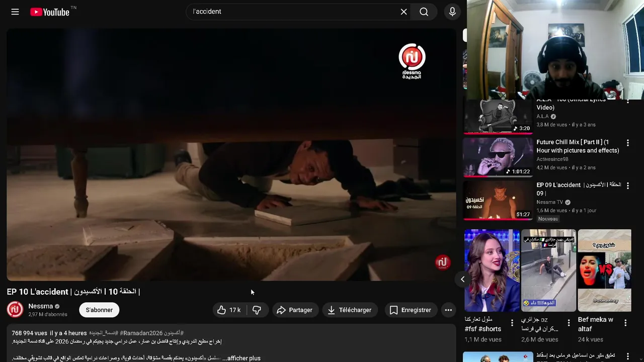Download the video with Télécharger

(350, 310)
